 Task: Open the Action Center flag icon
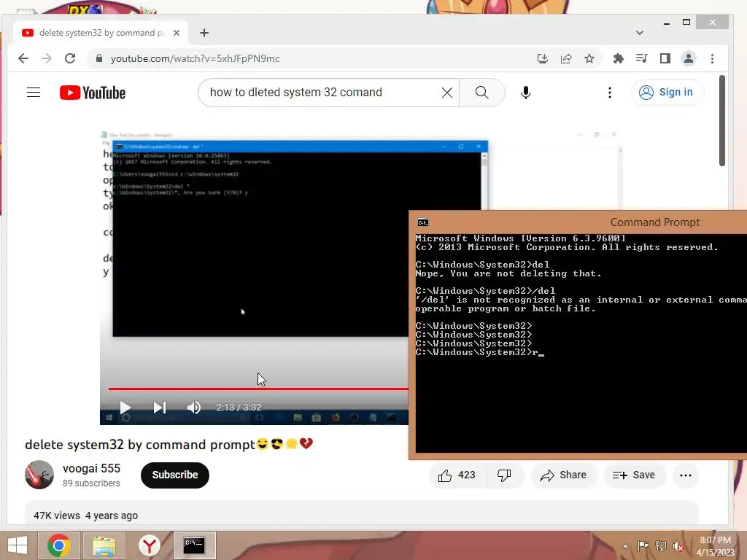tap(643, 545)
